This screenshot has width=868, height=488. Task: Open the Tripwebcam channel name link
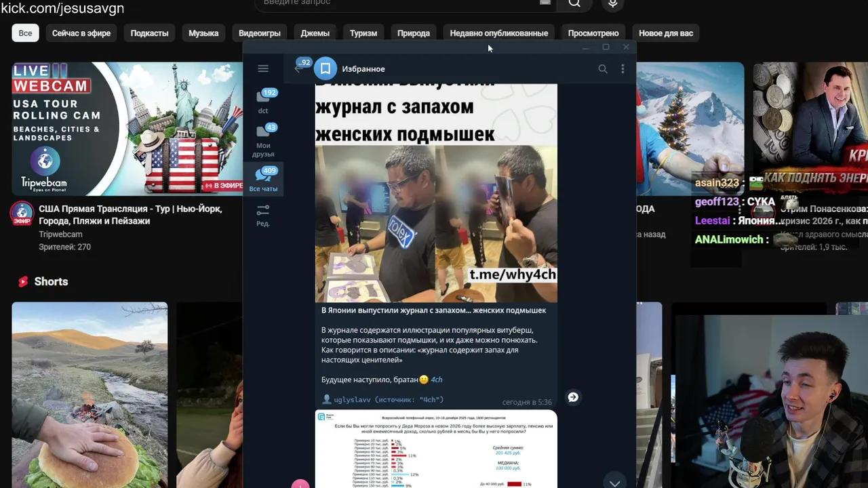(60, 234)
